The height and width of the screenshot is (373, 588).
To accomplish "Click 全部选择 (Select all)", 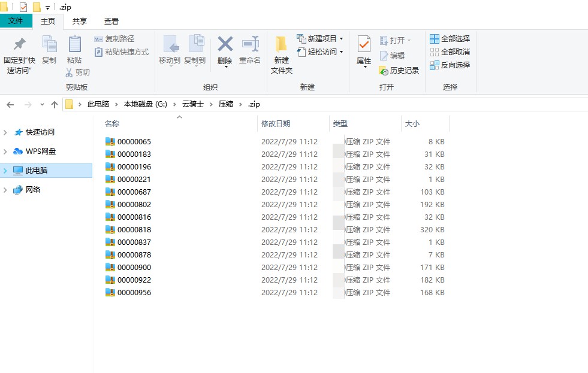I will (450, 38).
